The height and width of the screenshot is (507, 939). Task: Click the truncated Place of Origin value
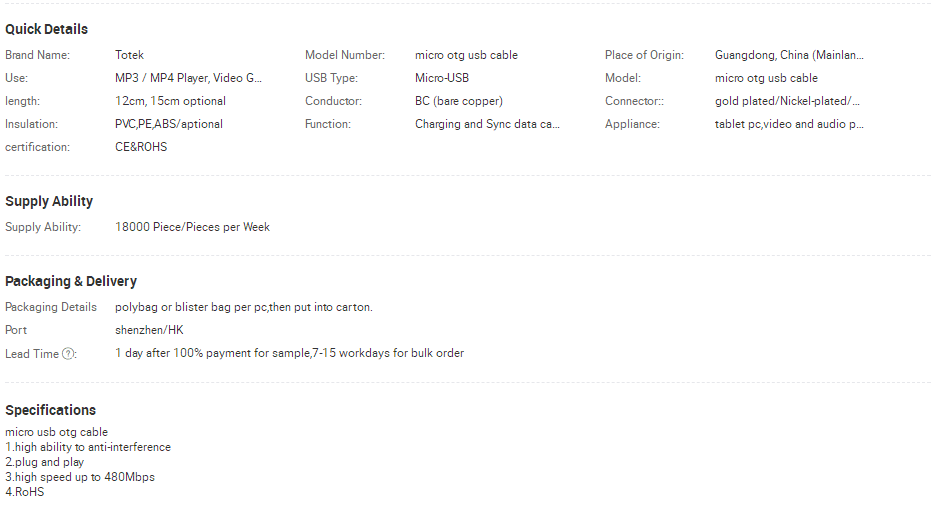point(788,55)
